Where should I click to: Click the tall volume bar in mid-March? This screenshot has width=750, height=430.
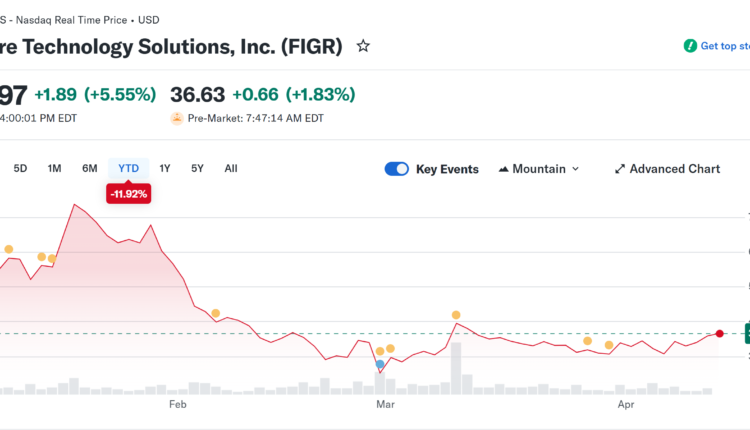click(x=456, y=368)
